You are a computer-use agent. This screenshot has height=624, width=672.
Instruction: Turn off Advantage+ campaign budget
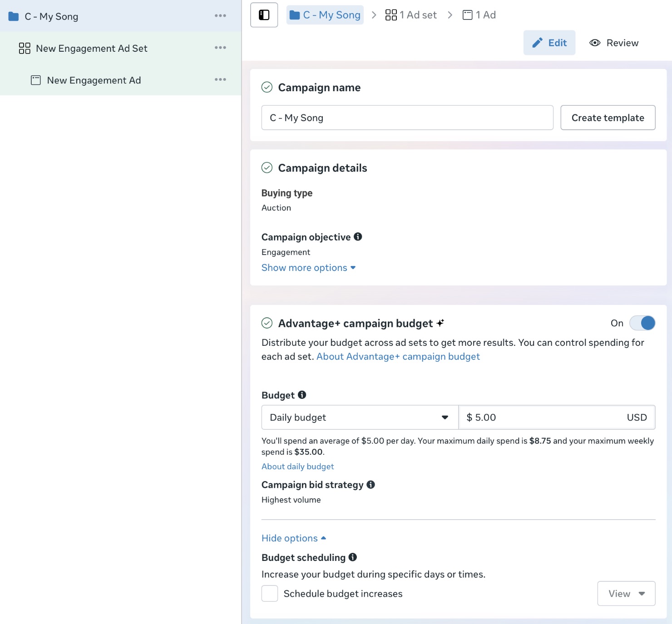pos(642,323)
